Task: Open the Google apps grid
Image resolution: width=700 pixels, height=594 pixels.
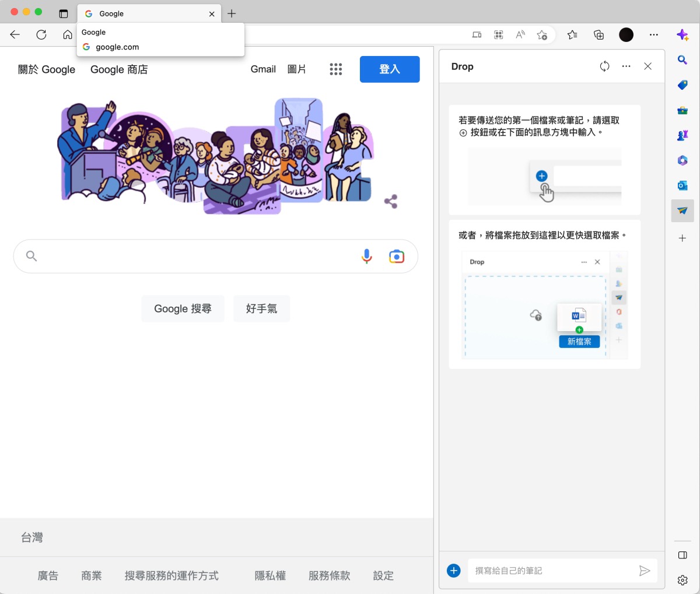Action: pos(336,69)
